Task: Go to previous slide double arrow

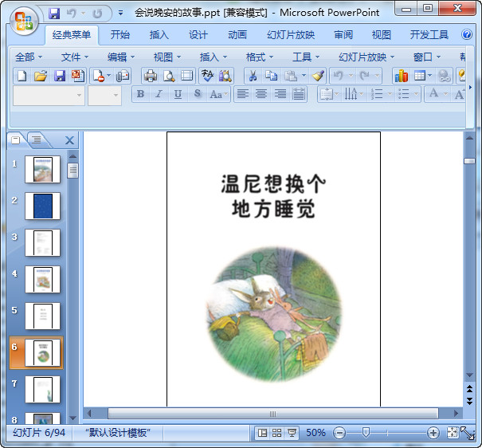Action: click(x=469, y=389)
